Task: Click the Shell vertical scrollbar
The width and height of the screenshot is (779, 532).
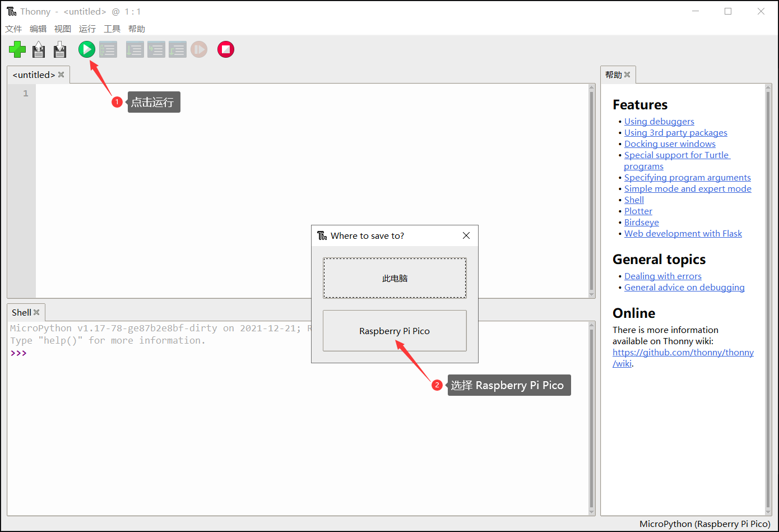Action: pyautogui.click(x=592, y=418)
